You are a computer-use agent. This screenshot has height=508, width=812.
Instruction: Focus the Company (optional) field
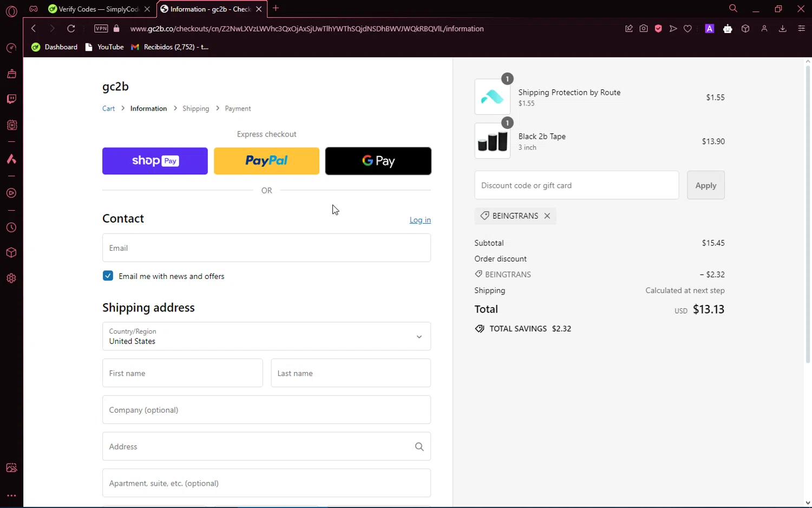click(x=266, y=409)
